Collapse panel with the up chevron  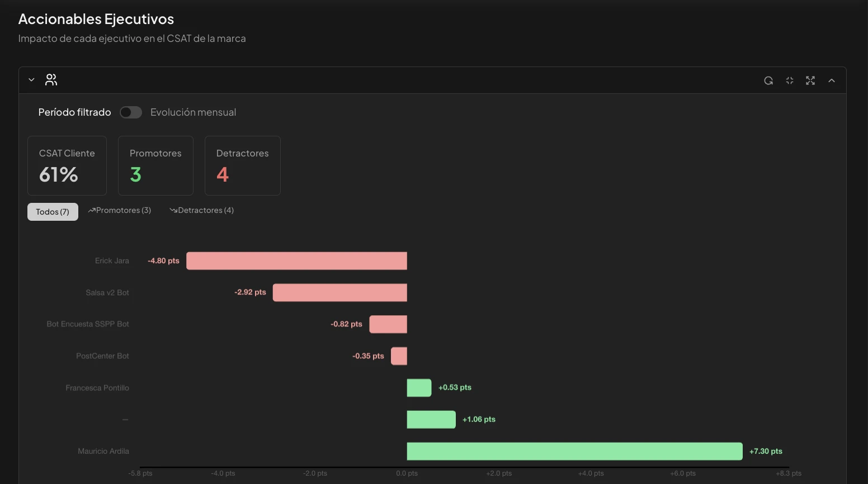coord(832,80)
